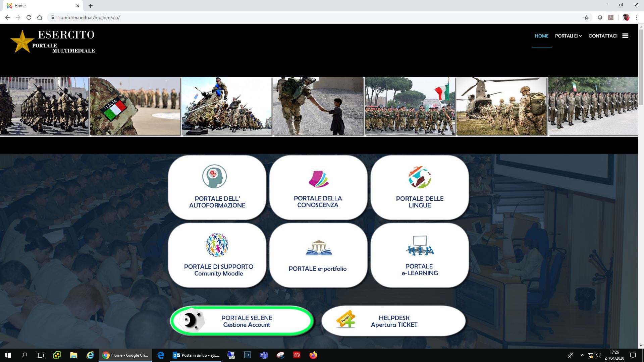This screenshot has height=362, width=644.
Task: Click PORTALE e-portfolio label
Action: (318, 269)
